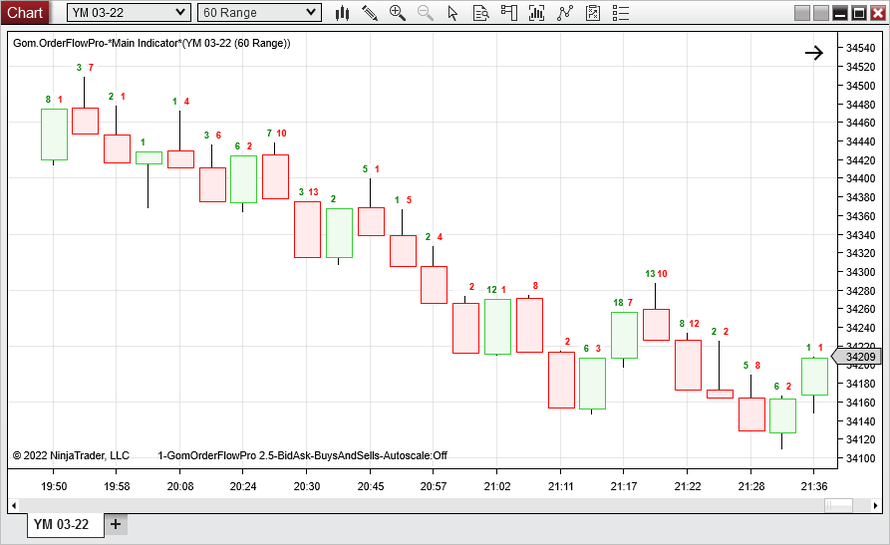Open the strategies line-graph icon

point(565,12)
